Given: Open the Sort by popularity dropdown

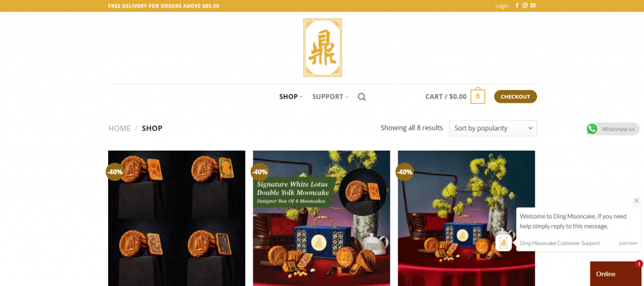Looking at the screenshot, I should coord(493,128).
